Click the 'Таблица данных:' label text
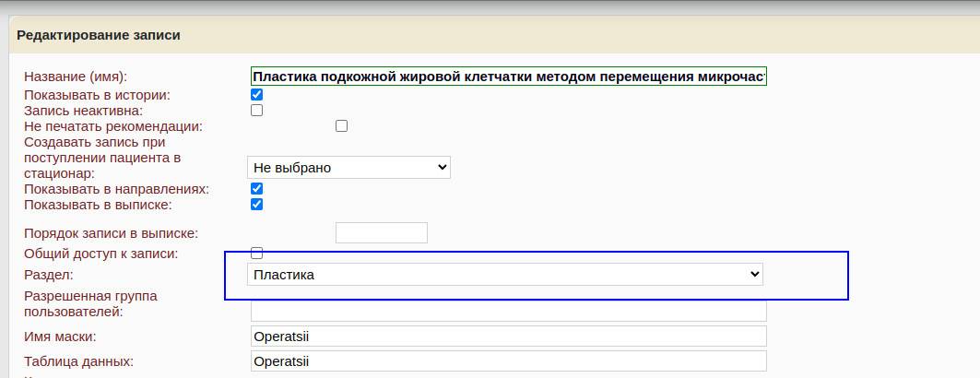The image size is (980, 378). point(78,360)
